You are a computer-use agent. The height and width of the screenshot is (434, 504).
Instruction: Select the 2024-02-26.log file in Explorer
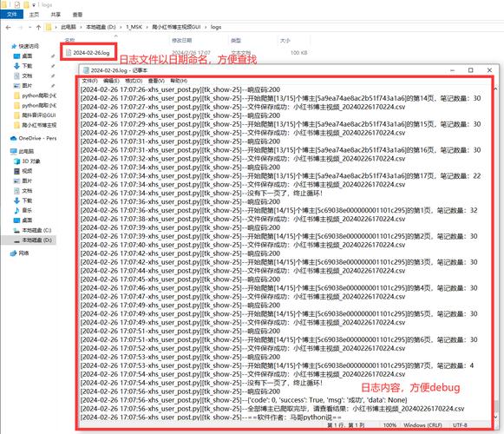click(x=91, y=53)
